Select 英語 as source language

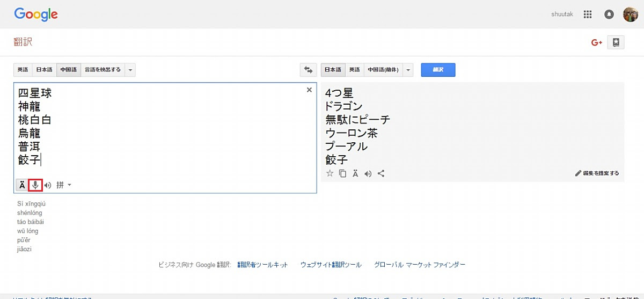23,70
